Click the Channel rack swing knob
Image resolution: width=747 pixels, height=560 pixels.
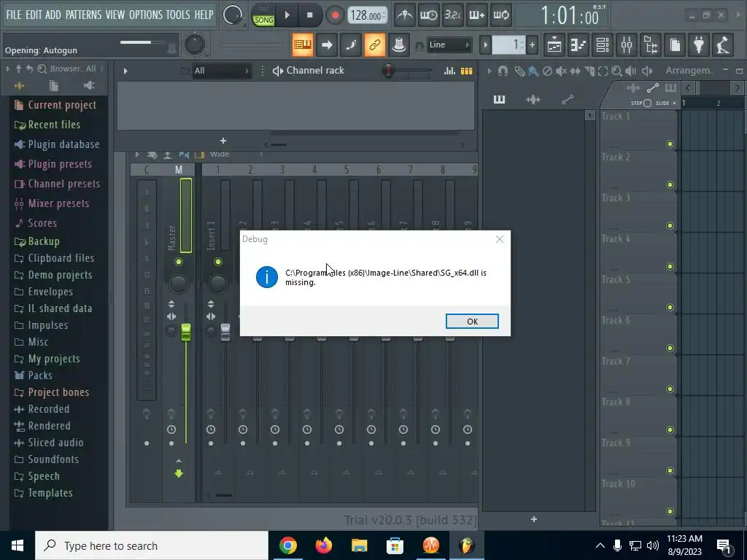389,71
